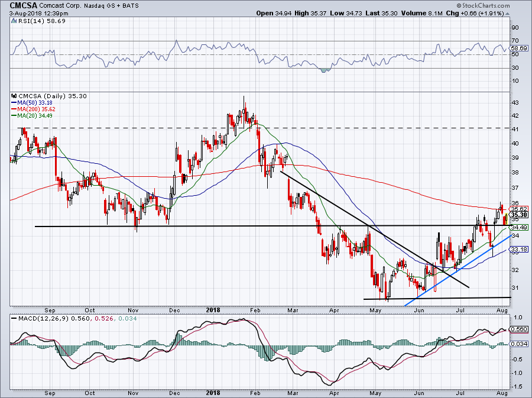Click the May label under the MACD panel
This screenshot has height=398, width=532.
[375, 394]
